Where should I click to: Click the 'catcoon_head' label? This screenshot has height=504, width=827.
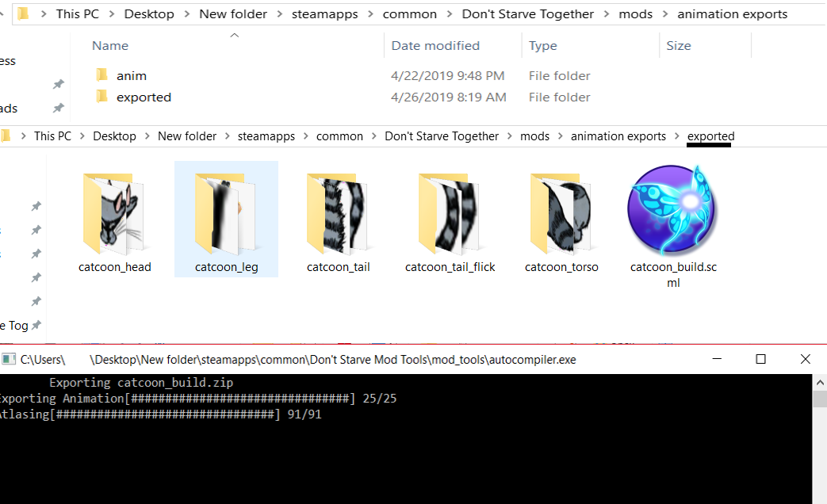point(114,267)
